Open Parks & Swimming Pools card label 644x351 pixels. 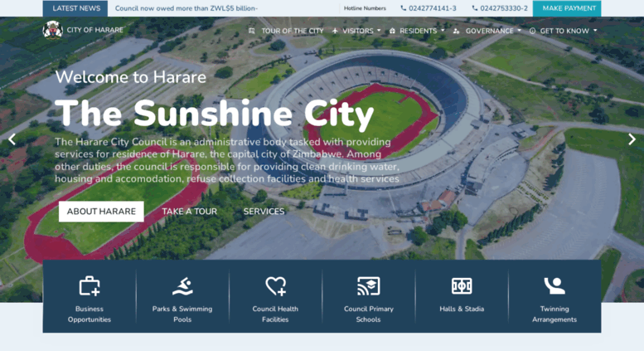(x=182, y=314)
